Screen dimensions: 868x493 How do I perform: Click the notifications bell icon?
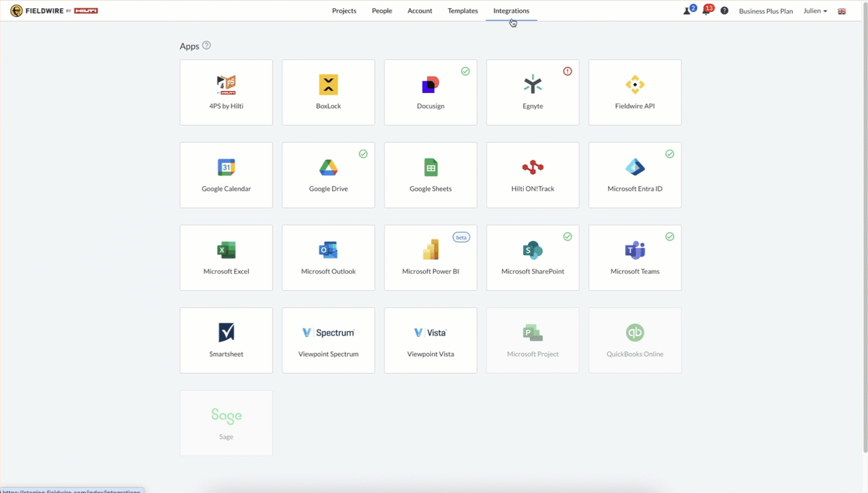(706, 11)
